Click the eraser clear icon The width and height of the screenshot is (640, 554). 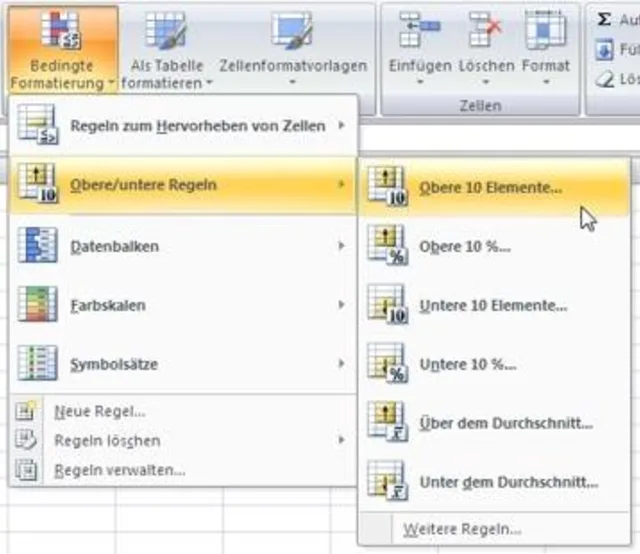point(604,79)
